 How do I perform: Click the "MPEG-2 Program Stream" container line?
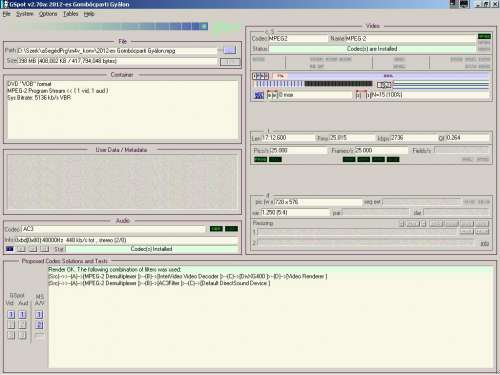(x=58, y=91)
